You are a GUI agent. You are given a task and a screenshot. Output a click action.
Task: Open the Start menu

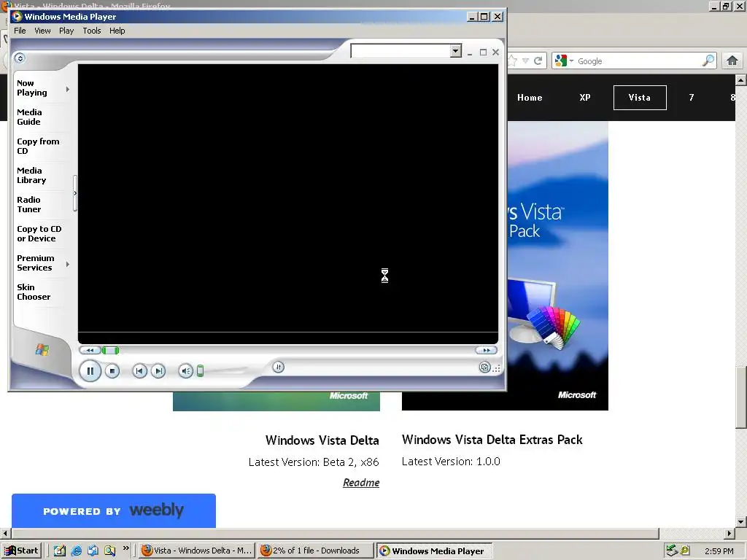[21, 551]
